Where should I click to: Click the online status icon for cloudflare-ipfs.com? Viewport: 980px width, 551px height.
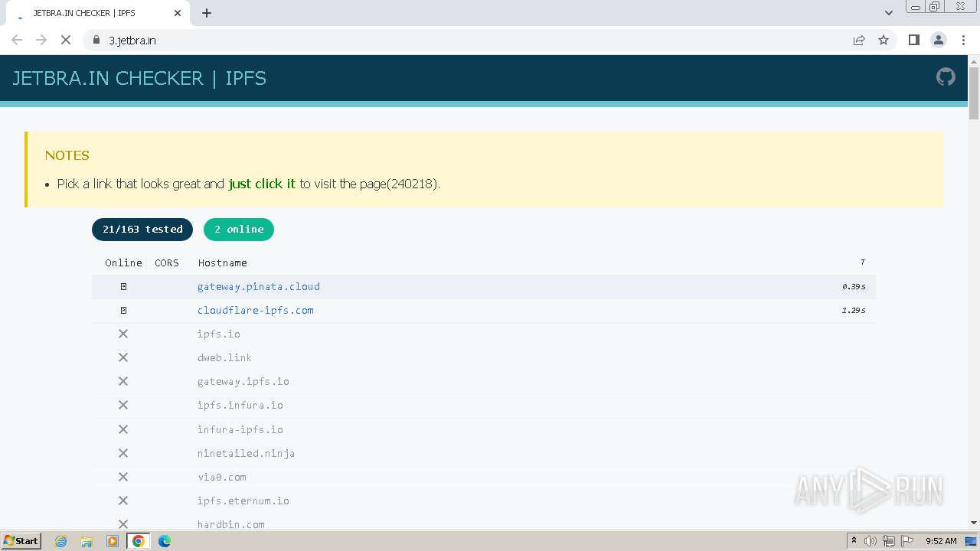(123, 310)
